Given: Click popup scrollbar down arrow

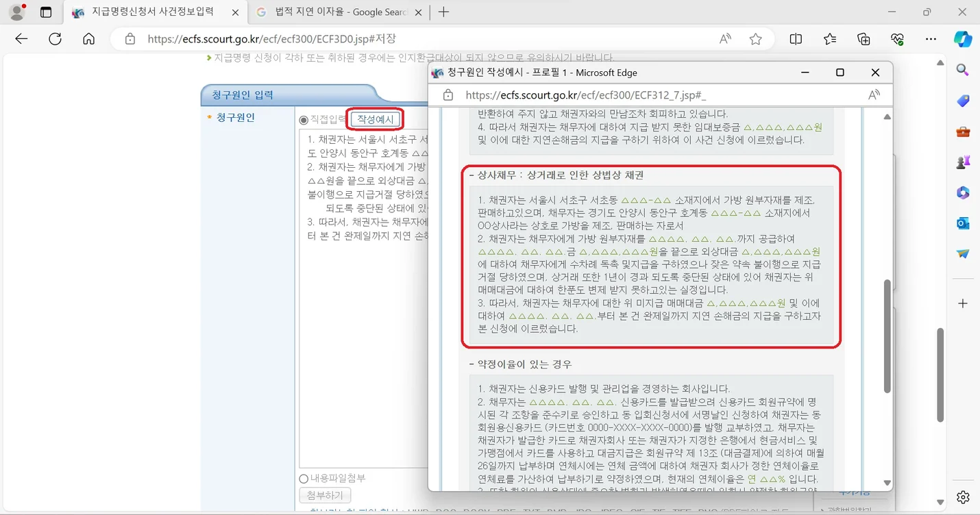Looking at the screenshot, I should click(887, 483).
